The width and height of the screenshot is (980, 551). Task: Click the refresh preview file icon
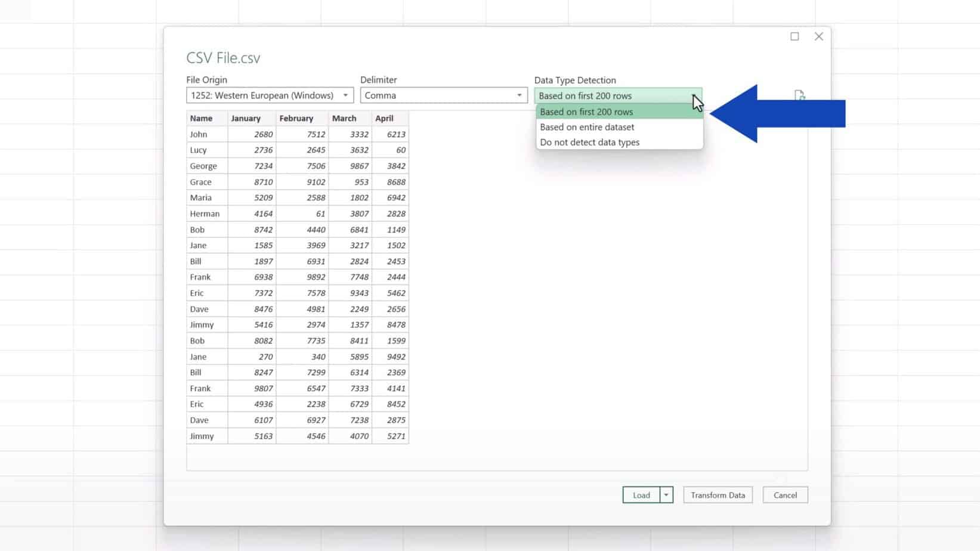click(x=800, y=95)
